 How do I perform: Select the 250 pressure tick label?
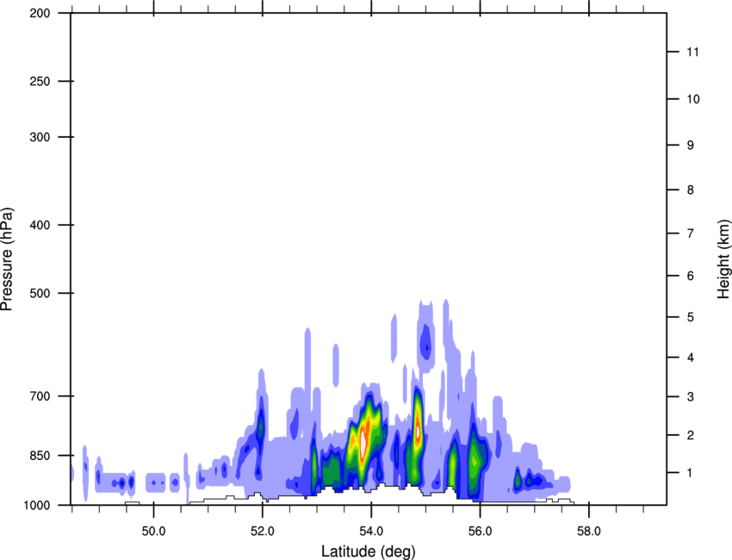click(40, 82)
